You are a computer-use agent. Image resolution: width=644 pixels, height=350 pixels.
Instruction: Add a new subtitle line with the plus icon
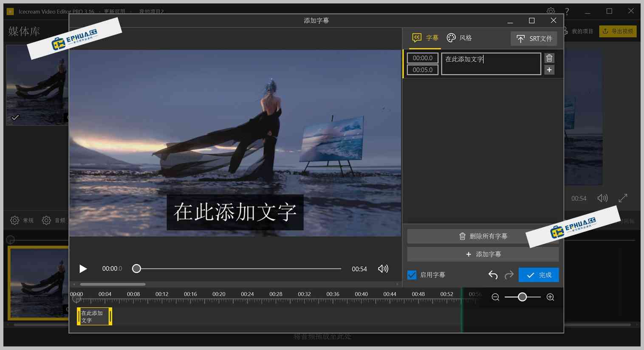[x=549, y=70]
